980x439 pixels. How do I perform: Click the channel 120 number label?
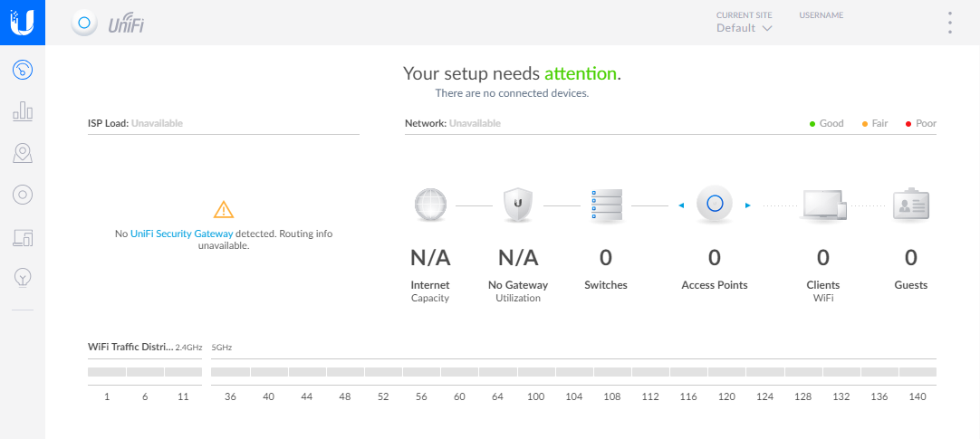click(726, 396)
